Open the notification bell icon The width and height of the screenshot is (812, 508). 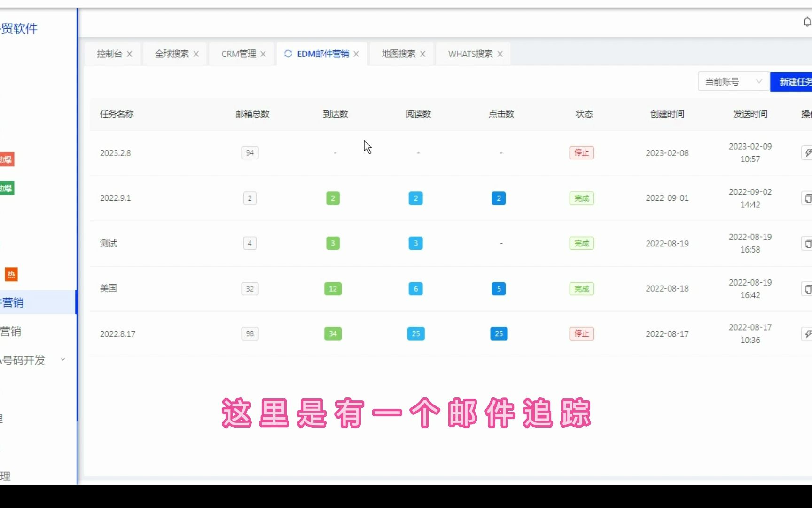click(807, 22)
